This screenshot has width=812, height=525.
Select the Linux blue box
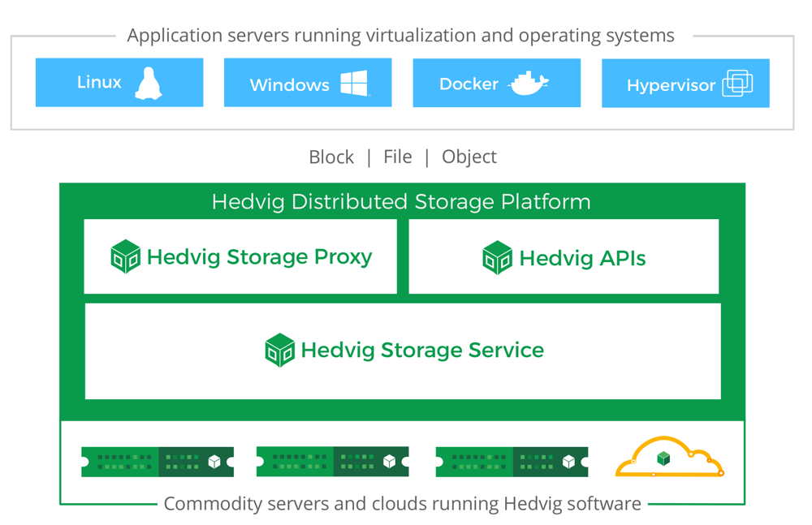(119, 82)
